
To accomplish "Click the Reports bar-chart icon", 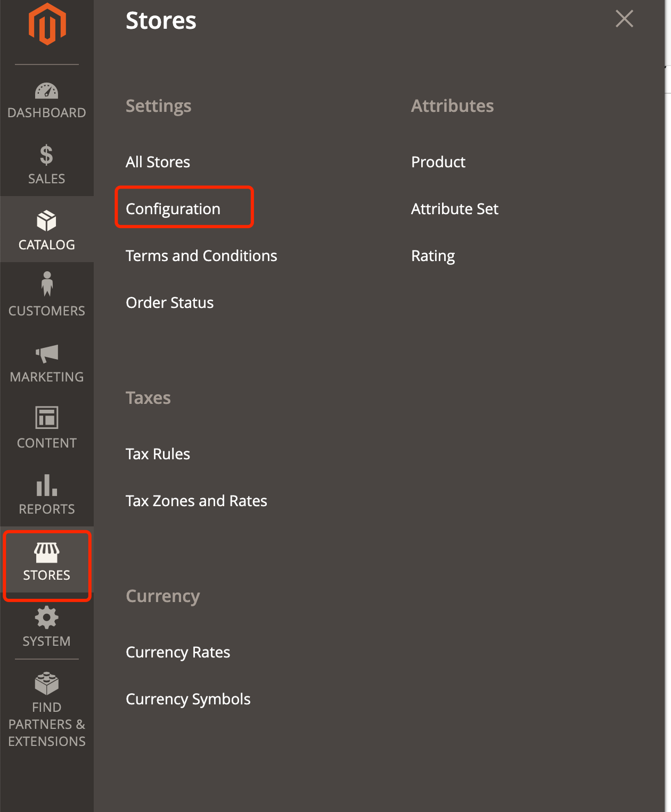I will pyautogui.click(x=47, y=486).
